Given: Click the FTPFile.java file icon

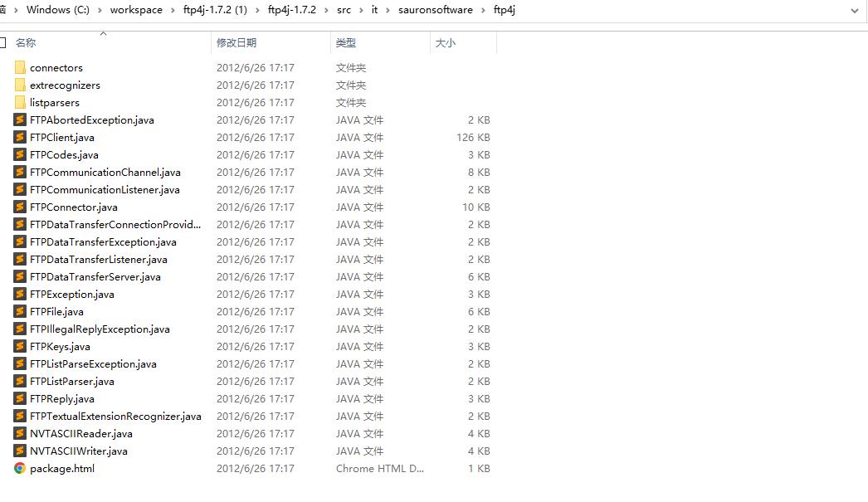Looking at the screenshot, I should click(20, 312).
